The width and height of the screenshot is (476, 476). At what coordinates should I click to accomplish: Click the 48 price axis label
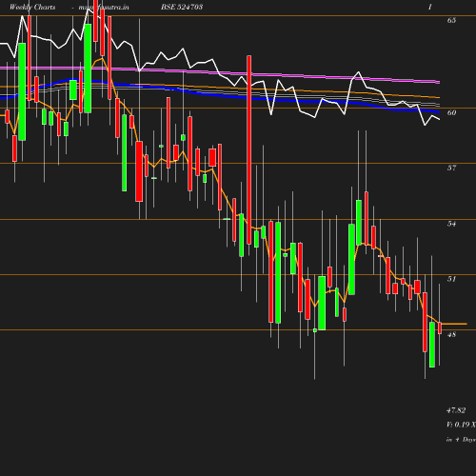coord(451,334)
